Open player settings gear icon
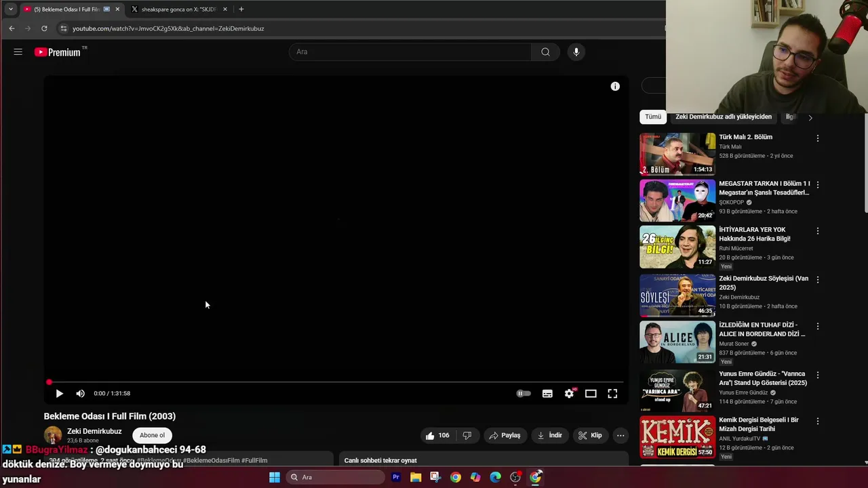868x488 pixels. pyautogui.click(x=570, y=394)
